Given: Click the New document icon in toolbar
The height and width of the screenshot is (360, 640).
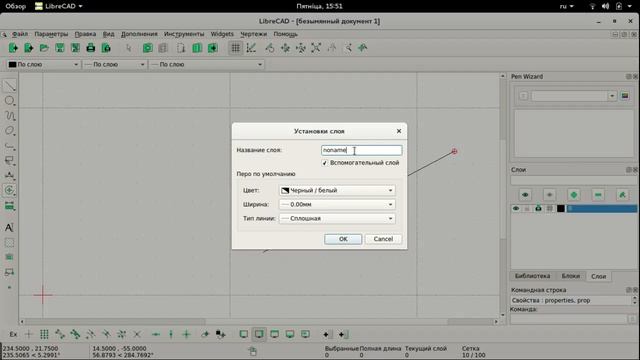Looking at the screenshot, I should coord(13,48).
